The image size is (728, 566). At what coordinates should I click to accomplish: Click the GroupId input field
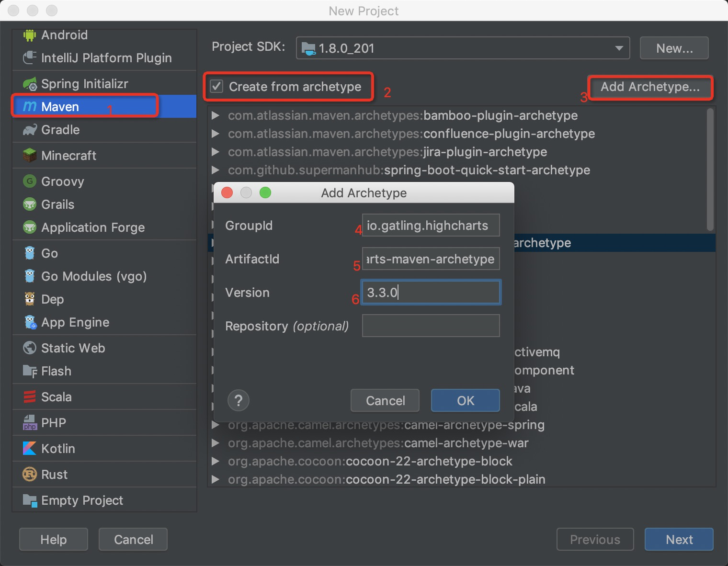point(431,225)
